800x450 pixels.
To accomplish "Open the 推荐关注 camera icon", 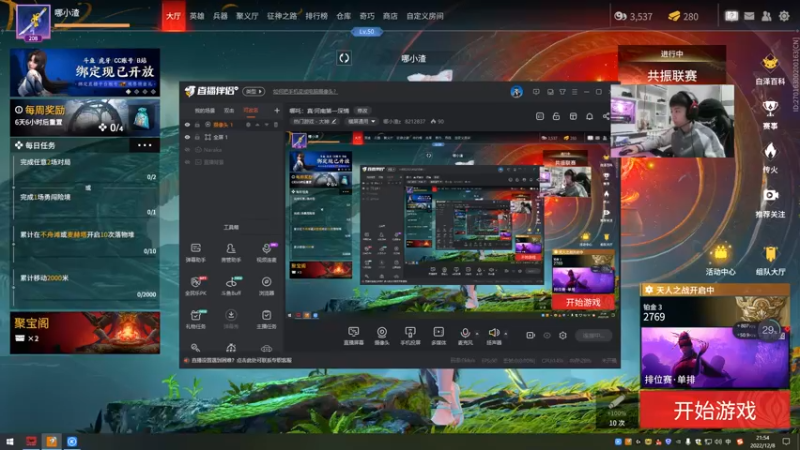I will pyautogui.click(x=770, y=203).
